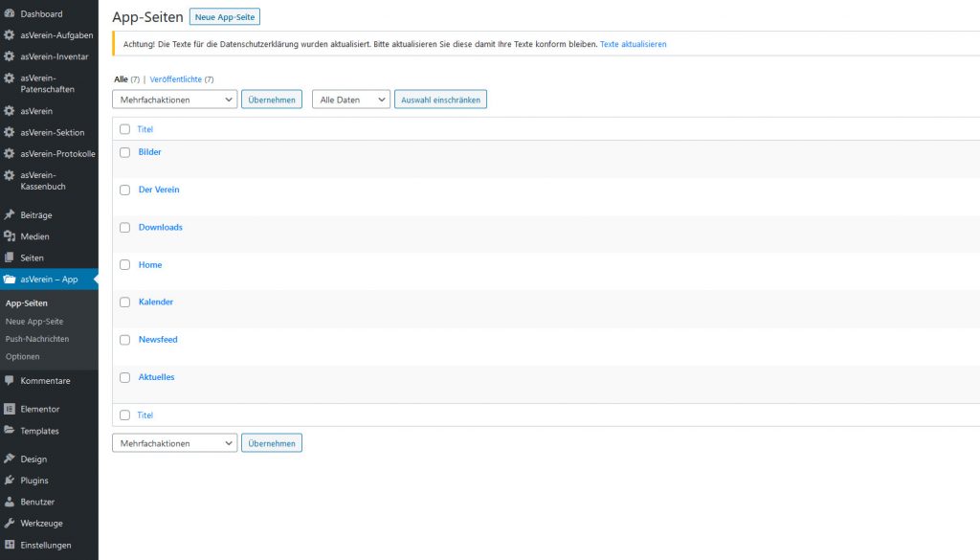This screenshot has height=560, width=980.
Task: Open the Downloads app page
Action: 161,227
